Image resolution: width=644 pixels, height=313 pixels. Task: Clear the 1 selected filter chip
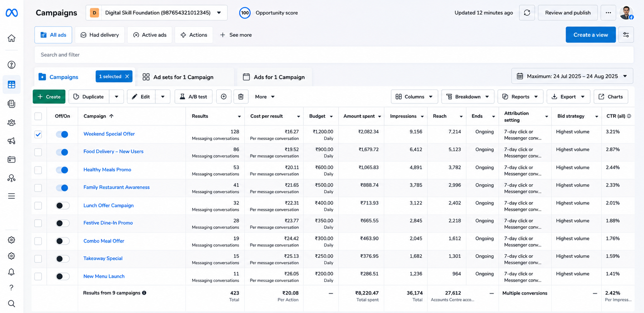click(127, 77)
